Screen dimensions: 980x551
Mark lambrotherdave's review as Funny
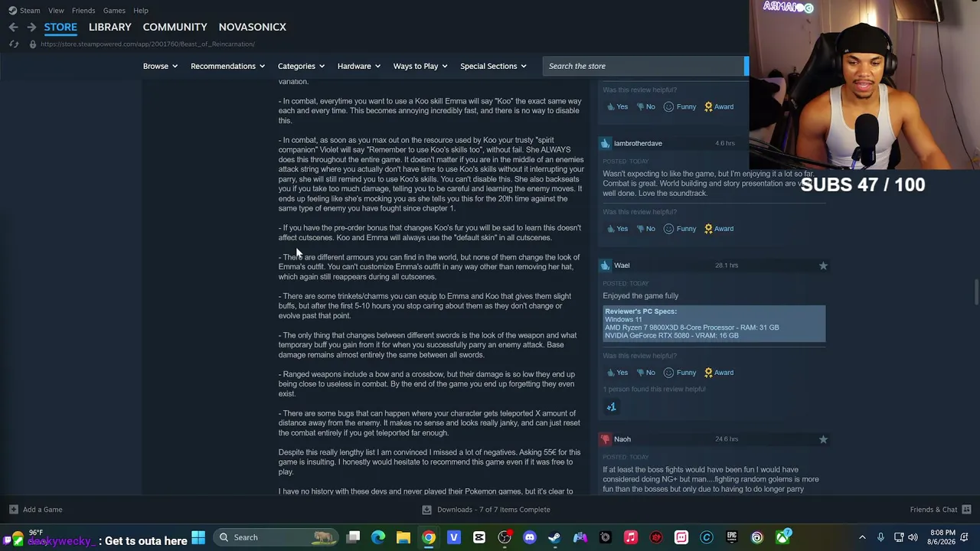pyautogui.click(x=680, y=229)
